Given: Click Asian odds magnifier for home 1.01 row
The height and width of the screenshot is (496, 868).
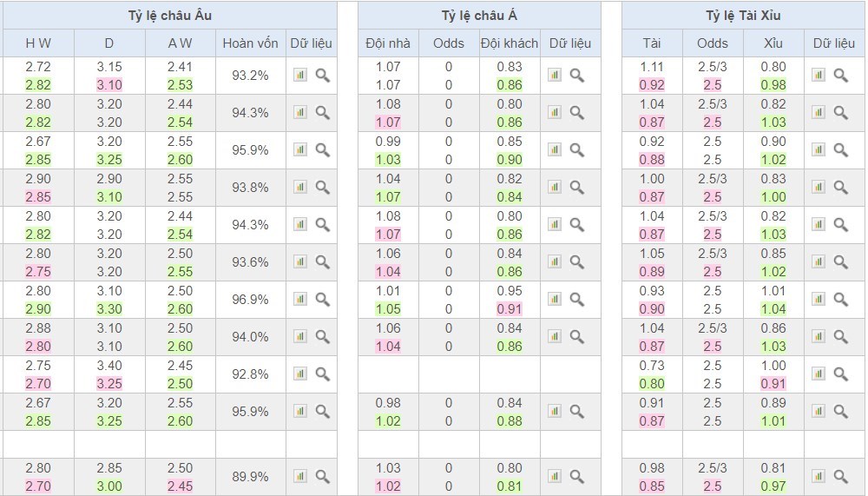Looking at the screenshot, I should (x=577, y=300).
